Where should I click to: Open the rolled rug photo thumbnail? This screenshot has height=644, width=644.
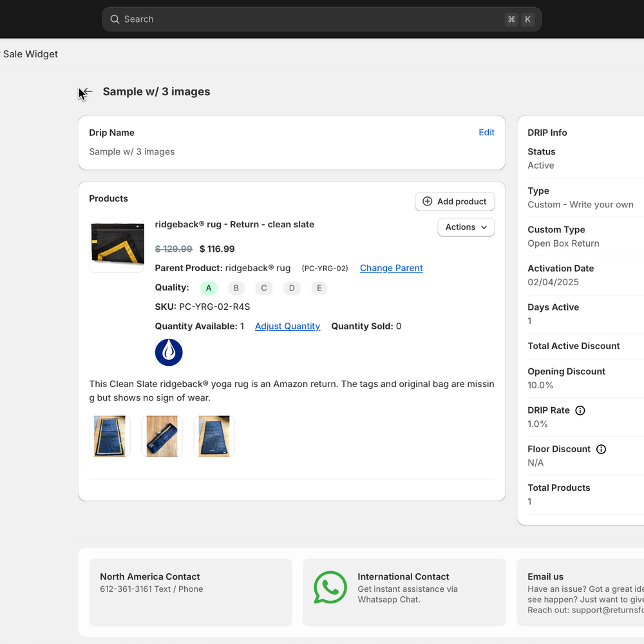[x=162, y=436]
